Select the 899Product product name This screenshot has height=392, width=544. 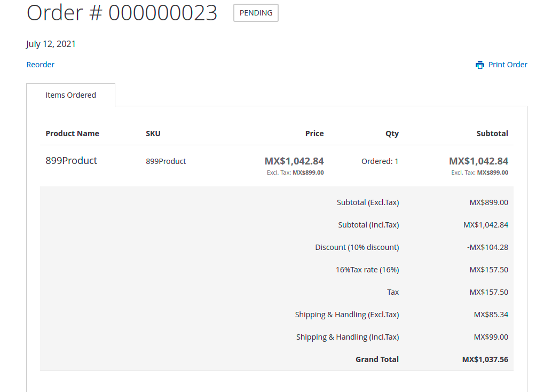(72, 160)
